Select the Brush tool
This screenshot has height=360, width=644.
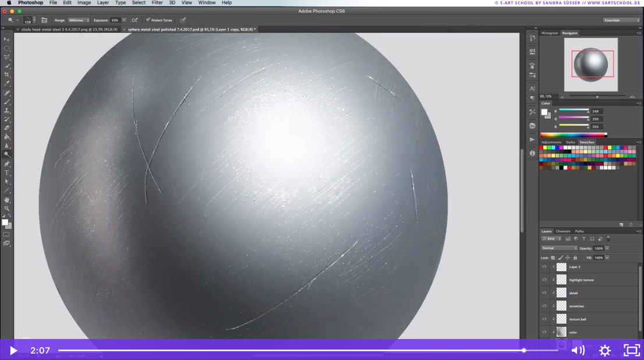tap(7, 101)
